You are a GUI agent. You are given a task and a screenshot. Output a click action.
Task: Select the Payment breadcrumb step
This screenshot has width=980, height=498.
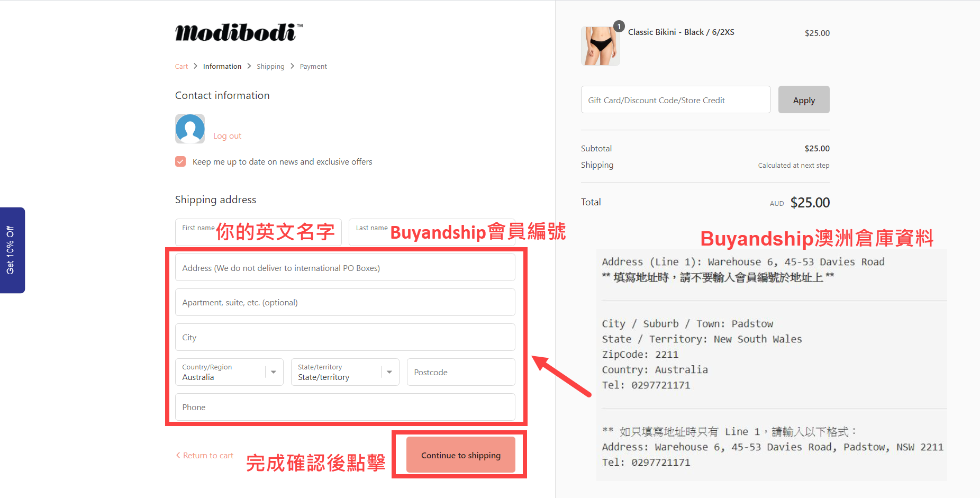click(x=313, y=66)
